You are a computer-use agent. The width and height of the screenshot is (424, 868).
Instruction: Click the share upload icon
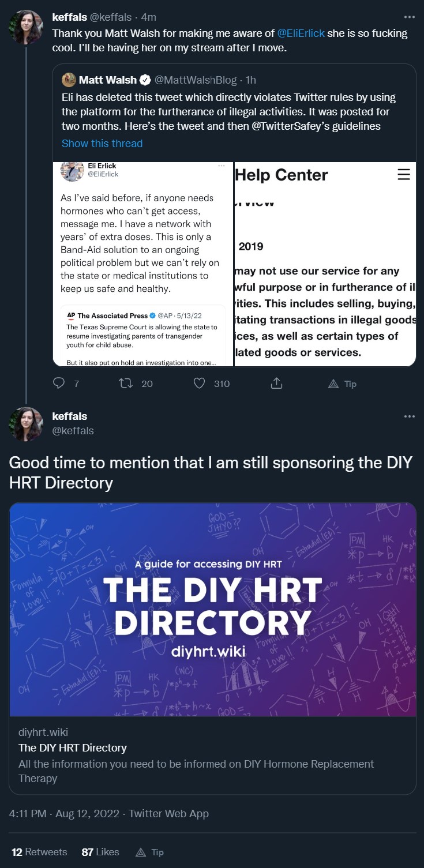point(276,384)
